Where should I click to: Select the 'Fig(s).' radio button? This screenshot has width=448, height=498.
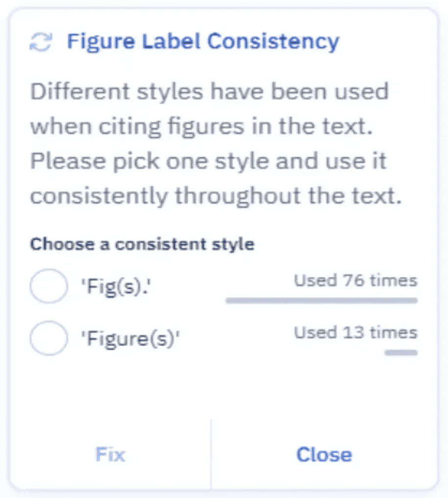click(48, 286)
